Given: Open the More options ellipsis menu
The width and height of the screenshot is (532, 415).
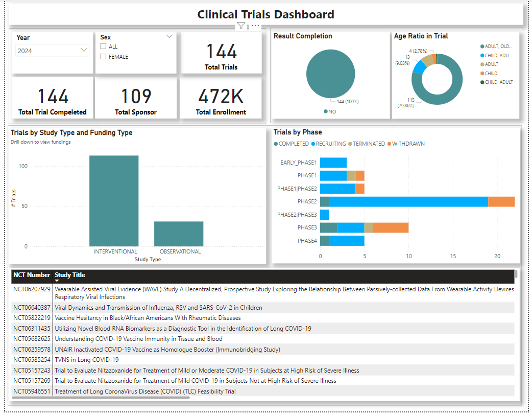Looking at the screenshot, I should click(x=255, y=26).
